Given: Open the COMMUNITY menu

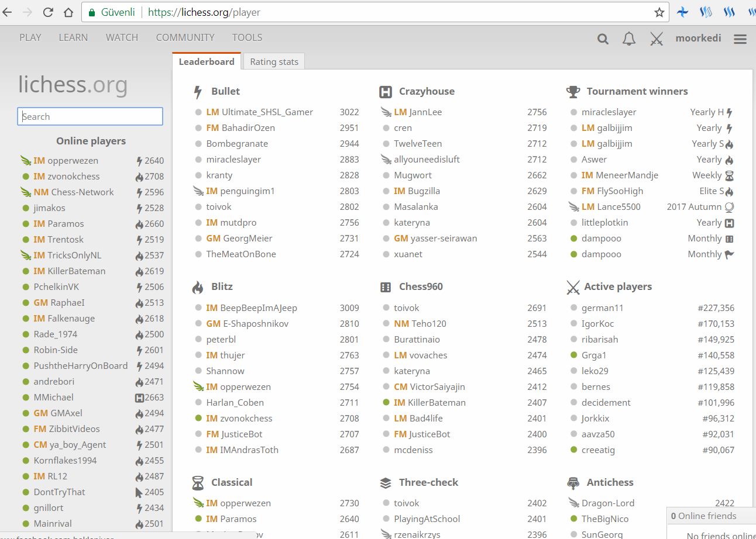Looking at the screenshot, I should (185, 37).
